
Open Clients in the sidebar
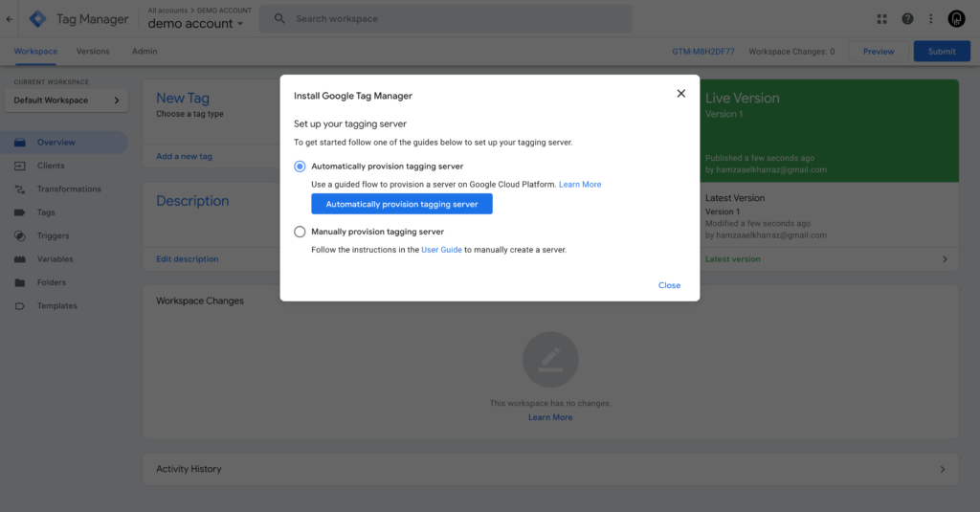(51, 166)
